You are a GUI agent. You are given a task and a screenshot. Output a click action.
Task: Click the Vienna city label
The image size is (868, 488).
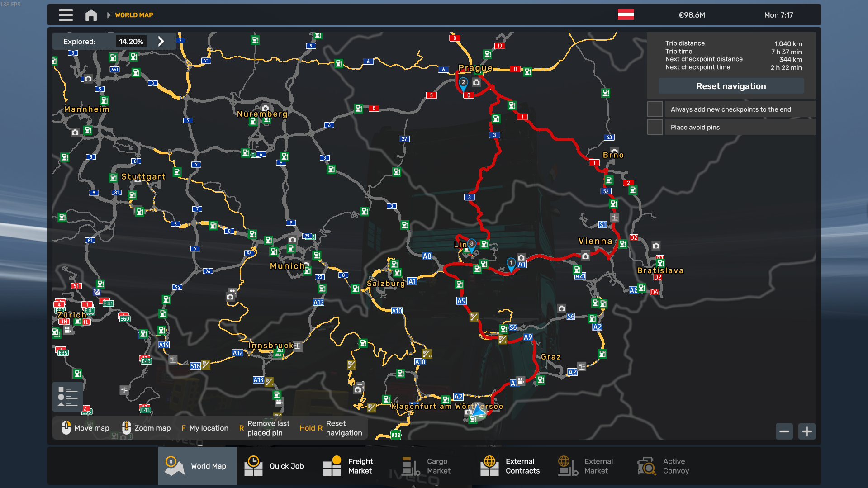click(x=595, y=241)
